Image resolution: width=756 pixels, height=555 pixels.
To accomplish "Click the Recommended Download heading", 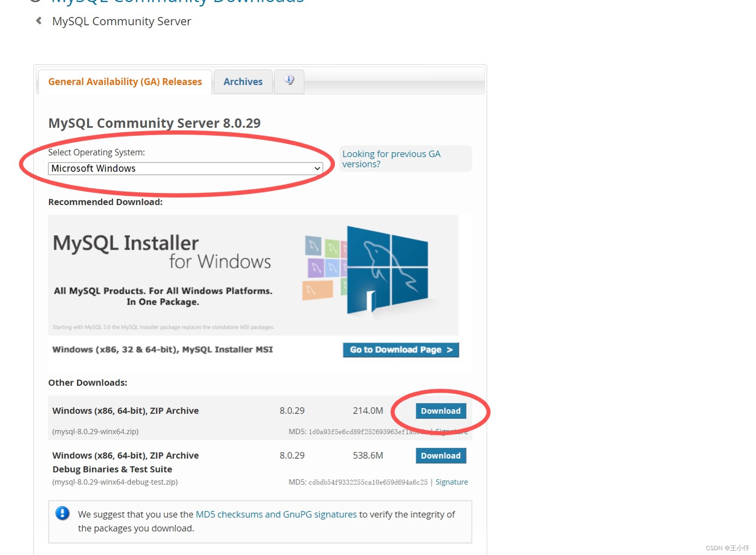I will click(105, 202).
